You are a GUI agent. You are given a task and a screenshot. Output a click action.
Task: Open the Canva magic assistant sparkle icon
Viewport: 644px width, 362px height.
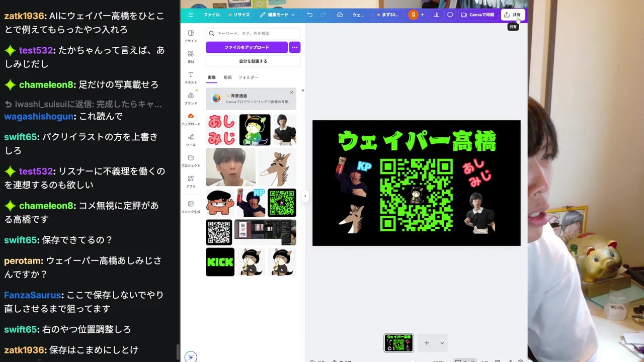pos(190,357)
